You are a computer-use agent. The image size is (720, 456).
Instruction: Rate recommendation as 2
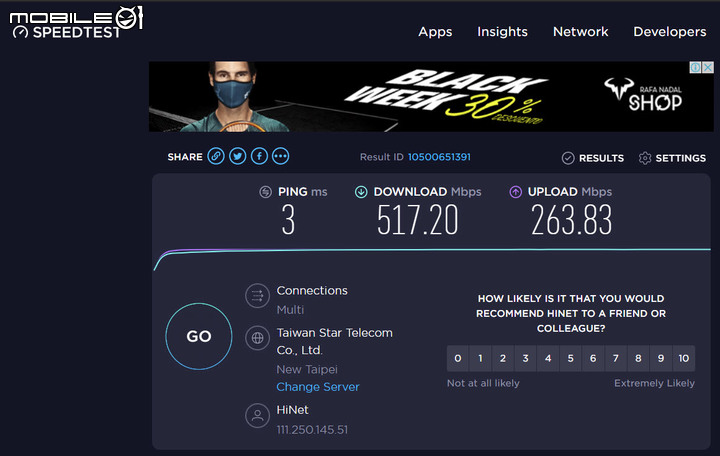point(503,358)
